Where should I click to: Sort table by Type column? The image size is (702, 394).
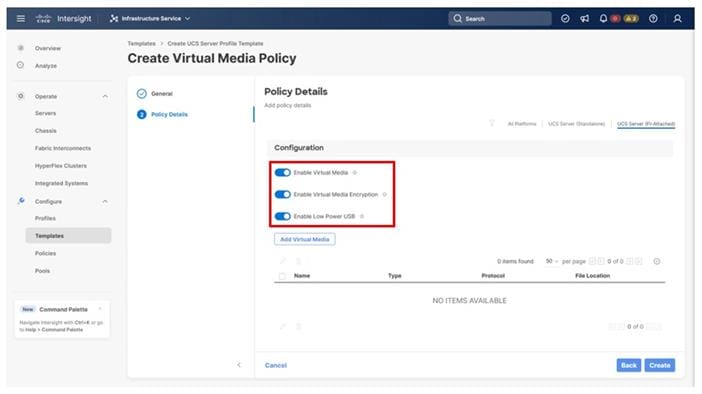coord(394,275)
